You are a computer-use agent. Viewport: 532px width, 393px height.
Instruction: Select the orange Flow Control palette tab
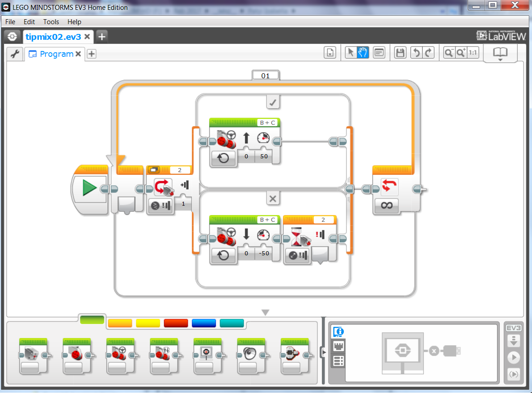tap(120, 323)
